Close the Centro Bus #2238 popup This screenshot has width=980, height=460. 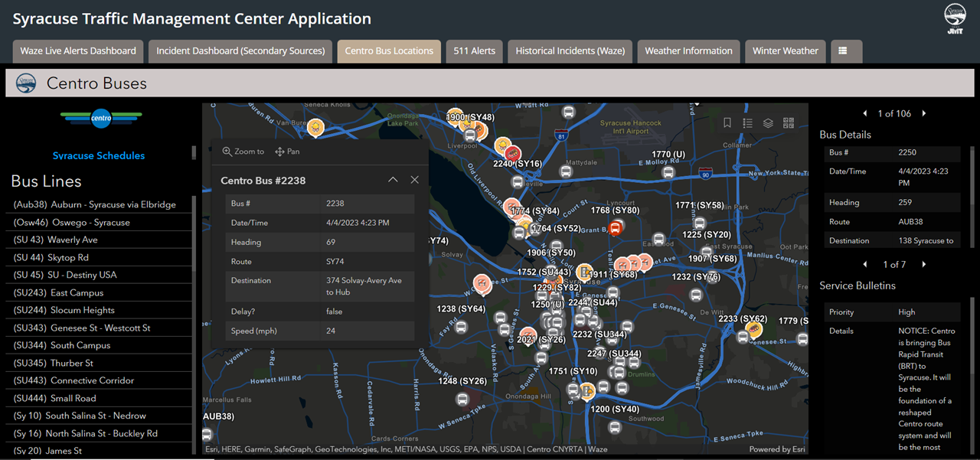coord(415,180)
